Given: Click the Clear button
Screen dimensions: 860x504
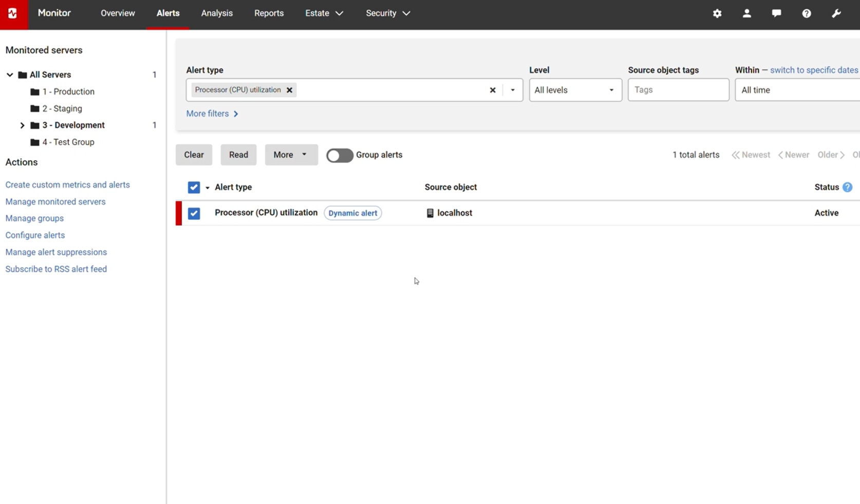Looking at the screenshot, I should click(194, 154).
